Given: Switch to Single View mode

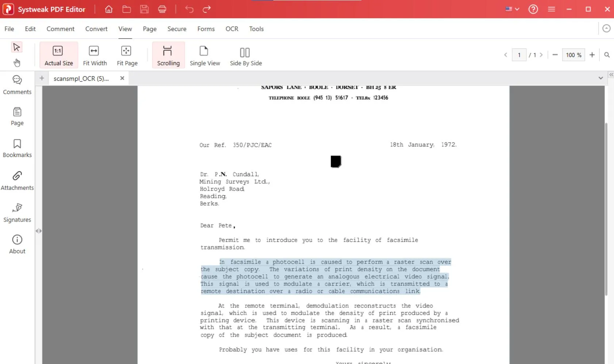Looking at the screenshot, I should click(205, 55).
